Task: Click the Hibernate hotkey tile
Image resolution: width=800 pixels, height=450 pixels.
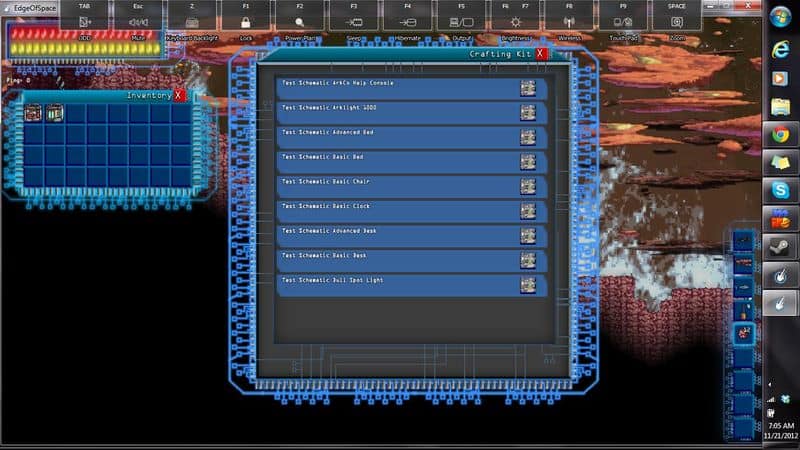Action: (x=408, y=21)
